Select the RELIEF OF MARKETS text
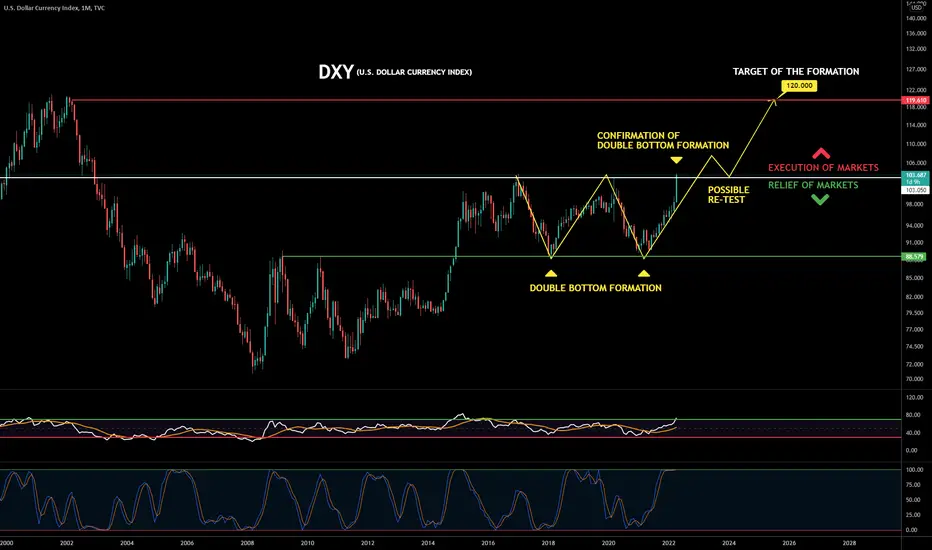This screenshot has width=932, height=550. click(813, 185)
